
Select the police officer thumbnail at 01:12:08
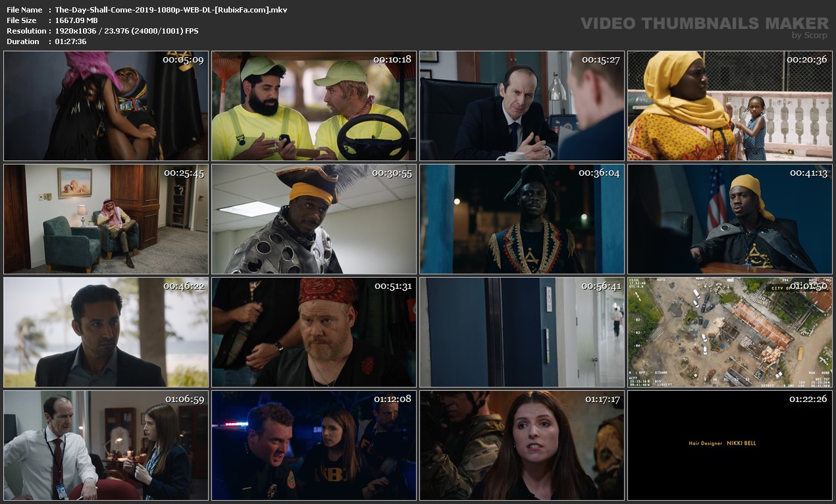coord(314,445)
